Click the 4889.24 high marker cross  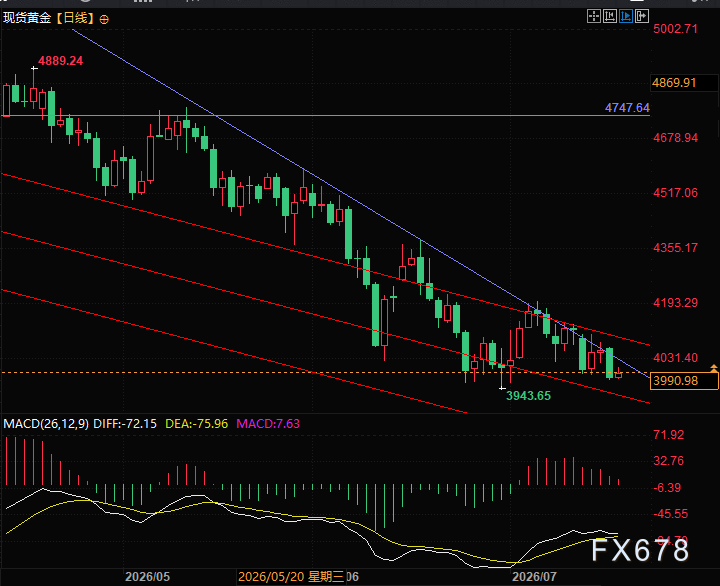tap(34, 68)
